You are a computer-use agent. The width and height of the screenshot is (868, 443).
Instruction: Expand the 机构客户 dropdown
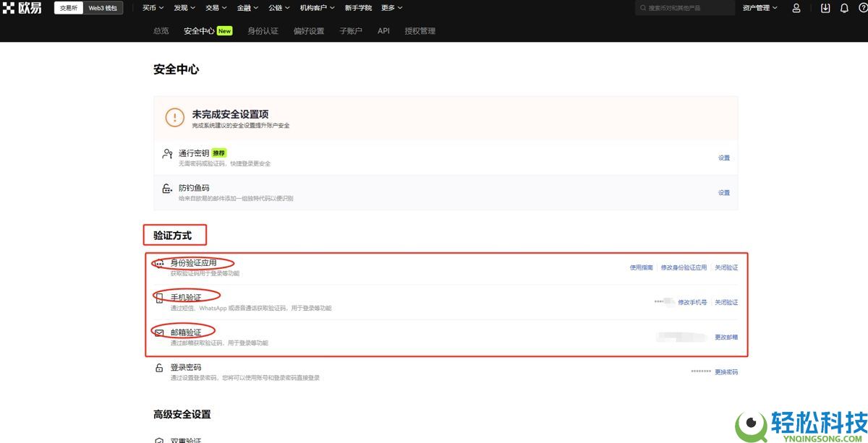tap(316, 8)
